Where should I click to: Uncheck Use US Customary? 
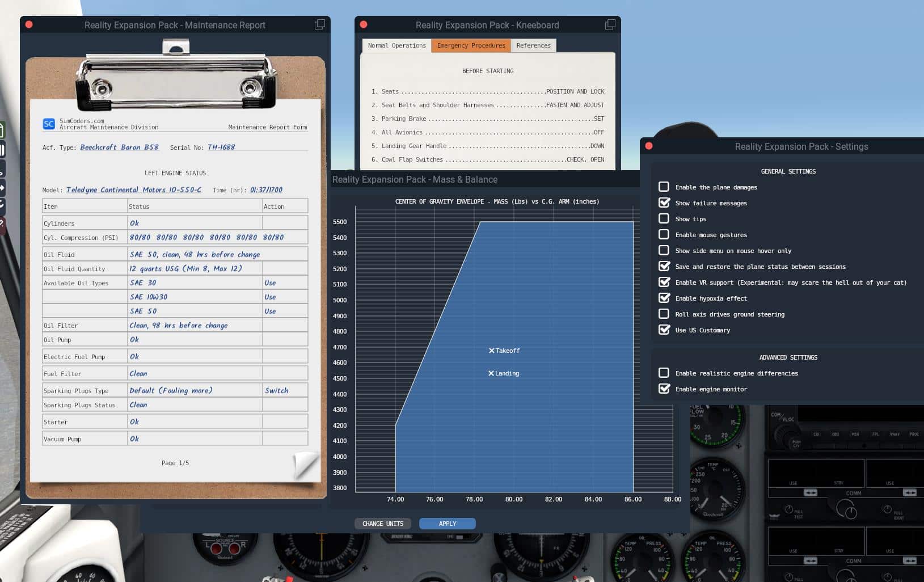(664, 330)
